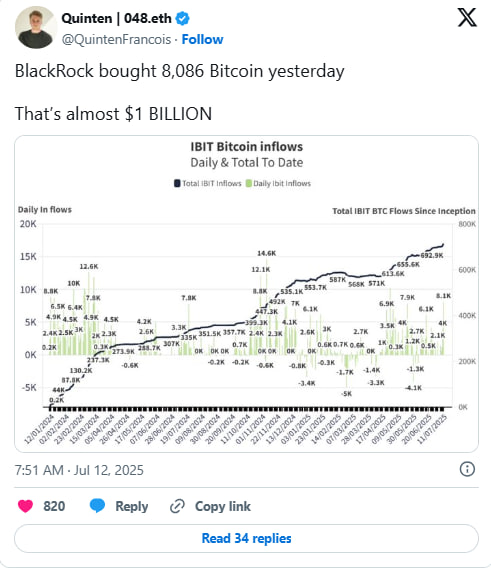Screen dimensions: 491x568
Task: Click the Quinten | 048.eth display name
Action: [116, 18]
